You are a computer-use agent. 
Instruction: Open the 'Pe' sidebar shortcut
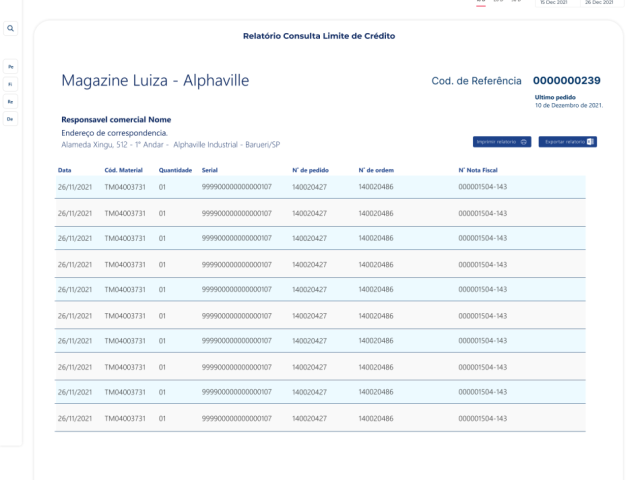[11, 67]
